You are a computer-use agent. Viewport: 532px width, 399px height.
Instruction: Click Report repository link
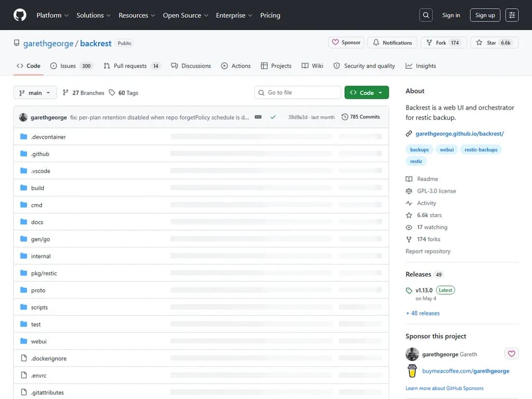pos(428,251)
